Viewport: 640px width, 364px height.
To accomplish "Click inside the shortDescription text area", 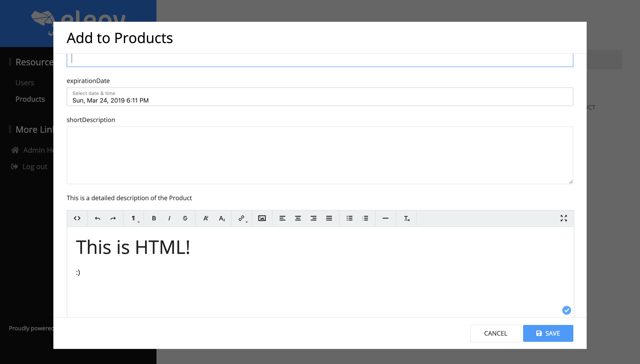I will (320, 155).
